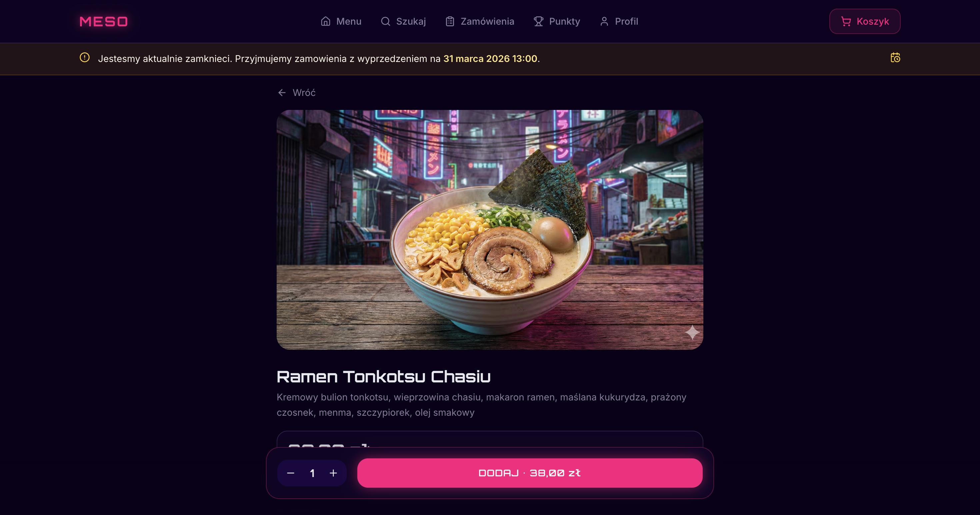Open the Menu navigation item
Screen dimensions: 980x515
click(341, 21)
